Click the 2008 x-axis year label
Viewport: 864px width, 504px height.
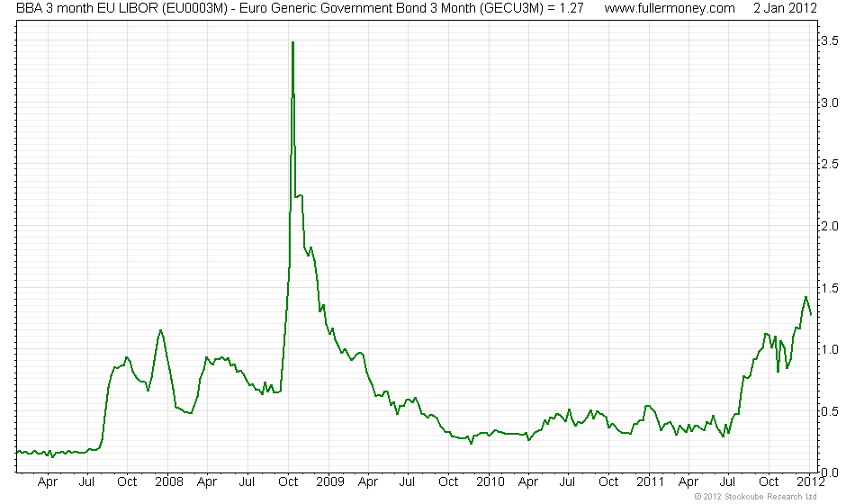(169, 482)
